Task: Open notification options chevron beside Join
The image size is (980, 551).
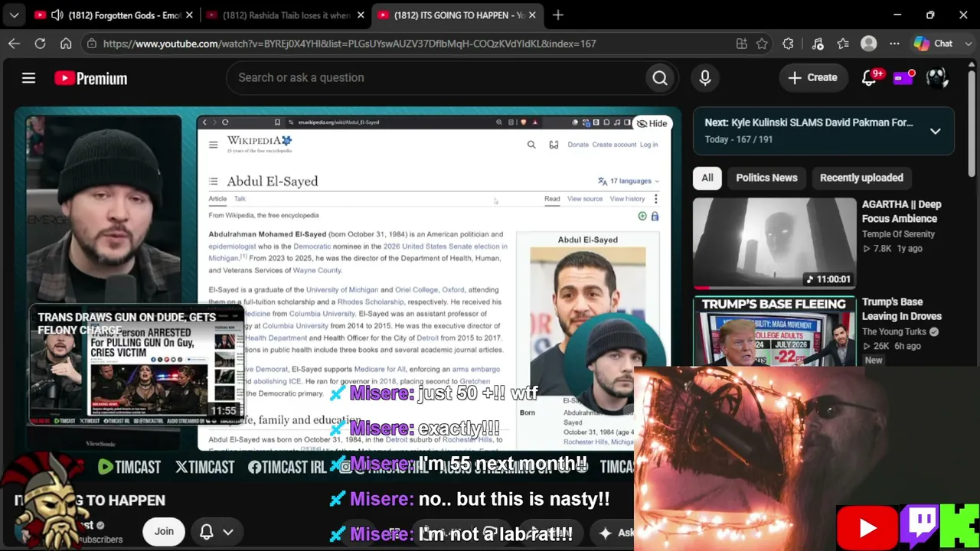Action: tap(227, 531)
